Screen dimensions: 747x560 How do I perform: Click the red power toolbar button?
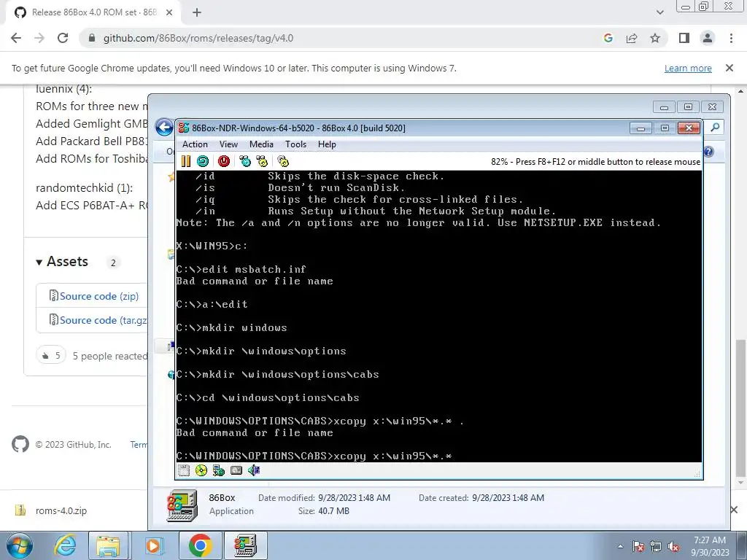click(x=224, y=161)
